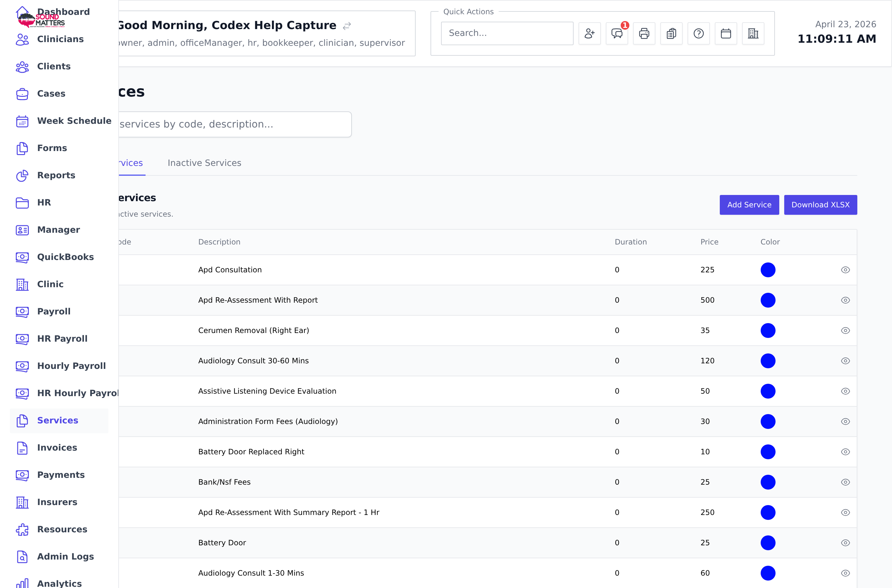Open the Resources puzzle piece icon
The image size is (892, 588).
pos(22,530)
